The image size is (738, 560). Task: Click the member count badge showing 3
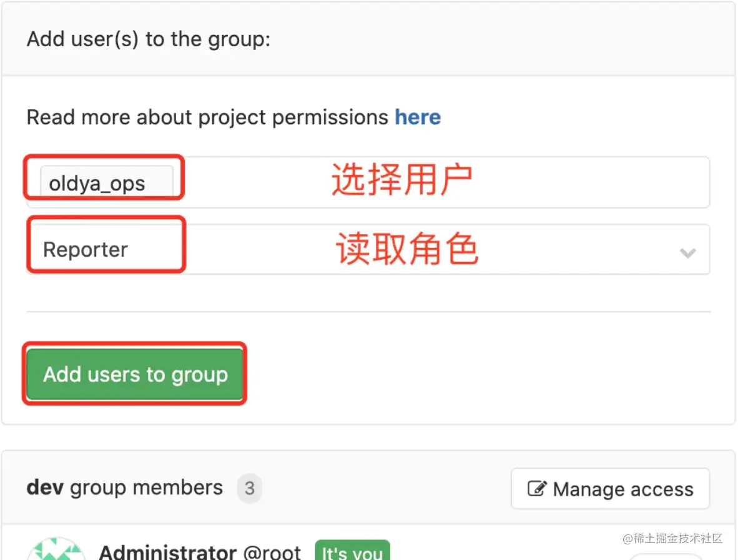pos(250,488)
